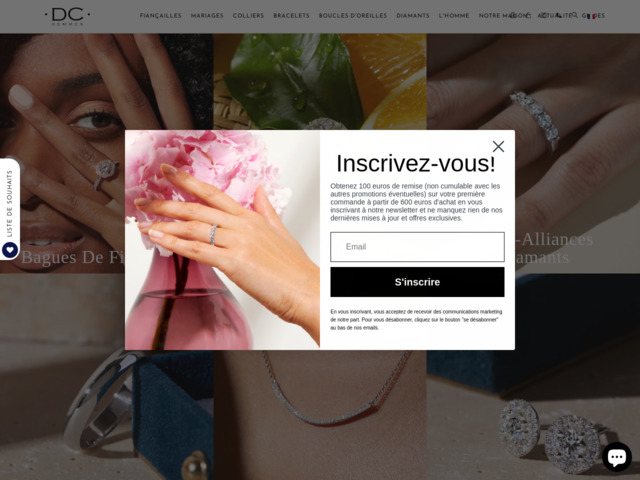The height and width of the screenshot is (480, 640).
Task: Close the Inscrivez-vous popup
Action: pyautogui.click(x=498, y=147)
